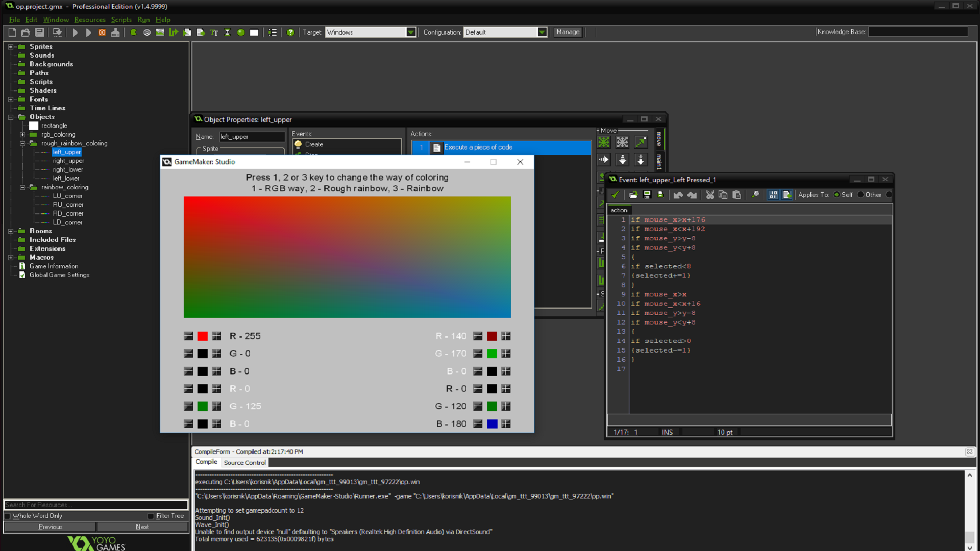Select the Create Sprite toolbar icon
This screenshot has width=980, height=551.
pyautogui.click(x=133, y=32)
